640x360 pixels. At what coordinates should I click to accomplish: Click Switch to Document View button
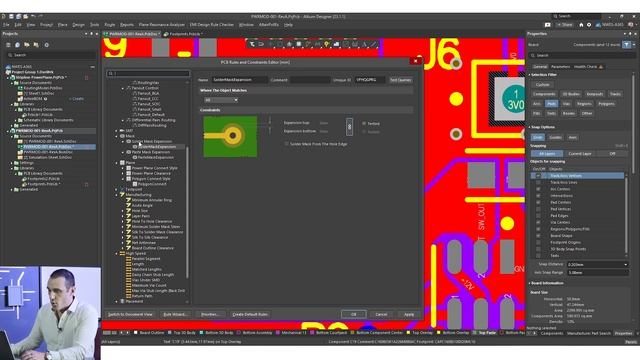click(x=130, y=314)
